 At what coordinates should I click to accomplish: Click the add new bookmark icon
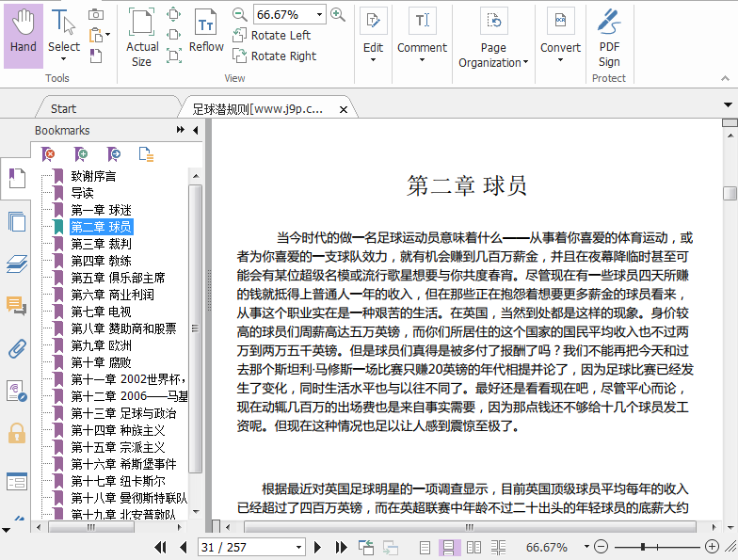click(x=82, y=154)
